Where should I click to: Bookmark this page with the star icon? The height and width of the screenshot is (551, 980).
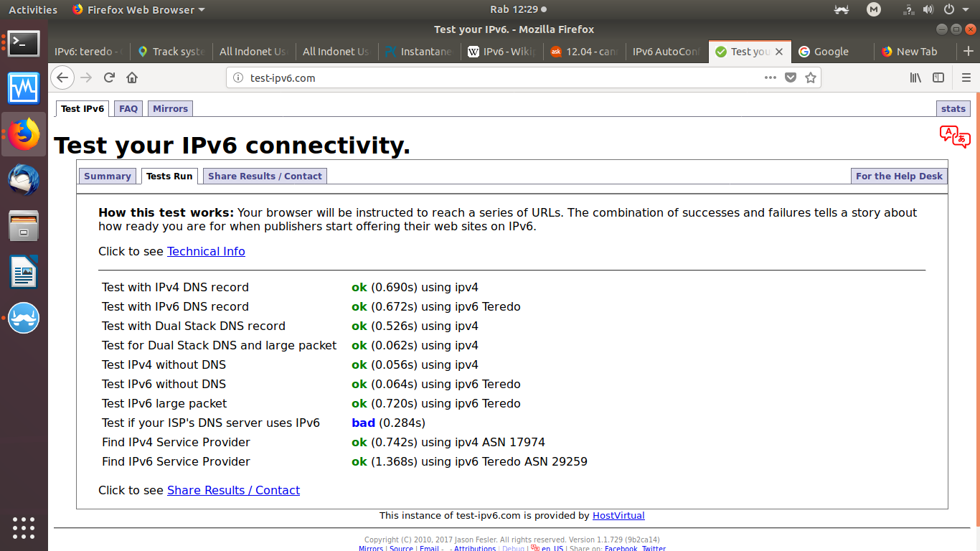pyautogui.click(x=811, y=77)
